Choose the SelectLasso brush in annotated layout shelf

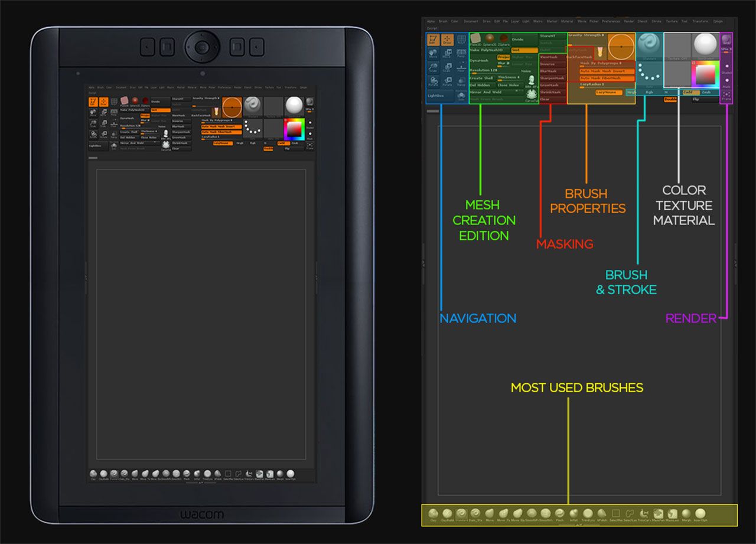tap(630, 514)
